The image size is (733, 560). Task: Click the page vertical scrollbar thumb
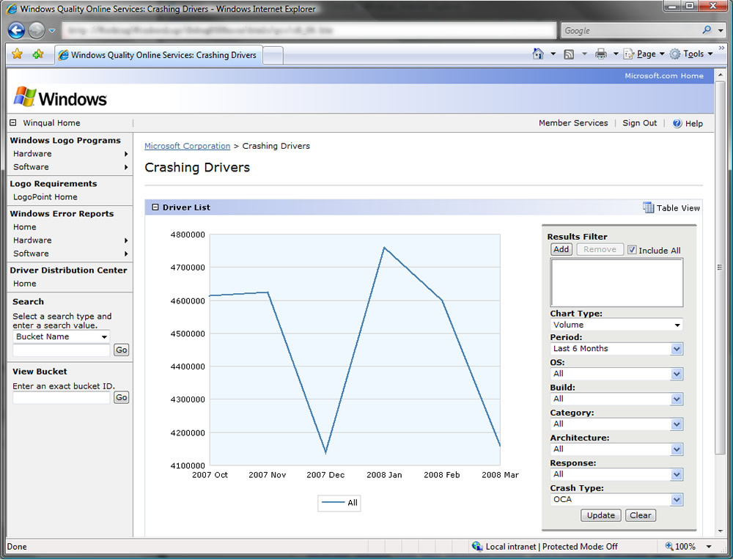(x=720, y=268)
